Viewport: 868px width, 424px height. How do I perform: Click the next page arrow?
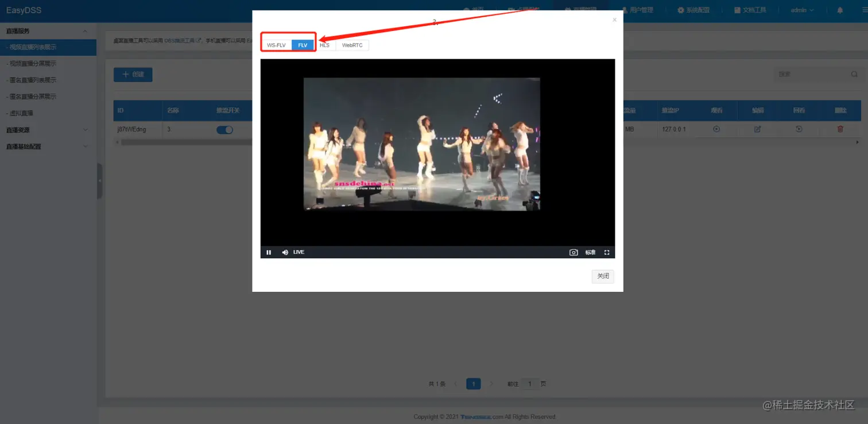tap(491, 384)
